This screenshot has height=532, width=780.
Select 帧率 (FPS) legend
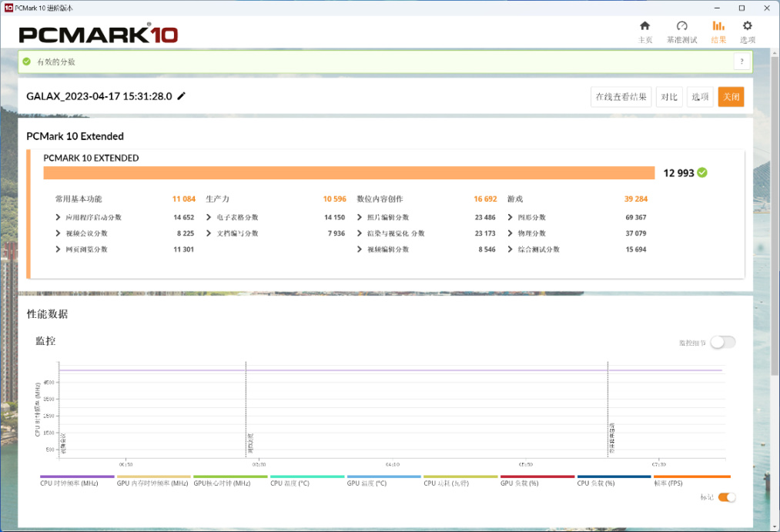tap(692, 480)
